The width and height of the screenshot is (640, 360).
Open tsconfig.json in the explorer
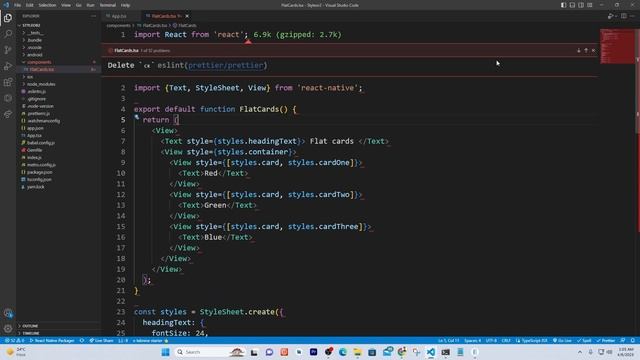39,180
